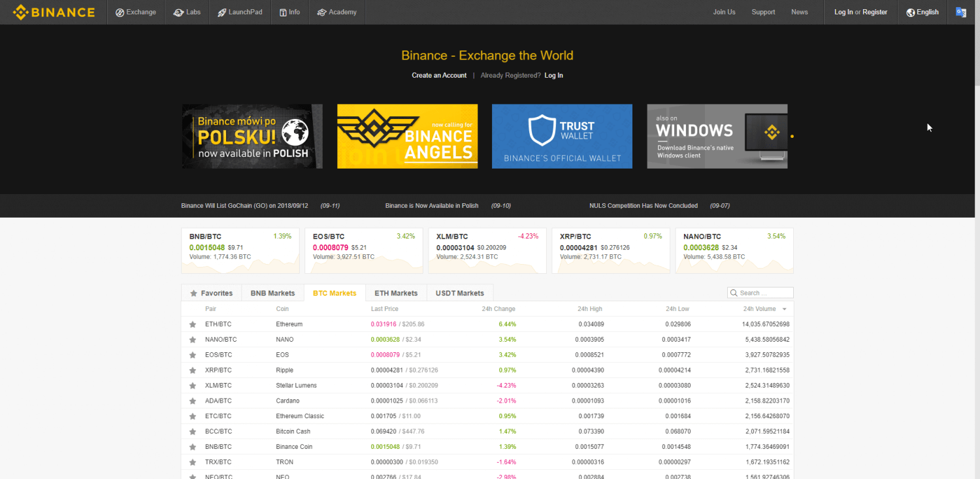Click the Create an Account button
The image size is (980, 479).
pyautogui.click(x=438, y=75)
